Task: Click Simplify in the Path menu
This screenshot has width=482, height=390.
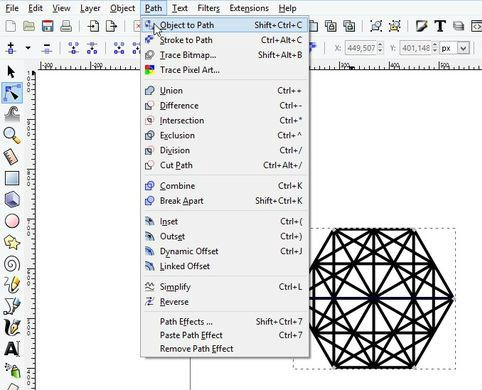Action: (x=225, y=287)
